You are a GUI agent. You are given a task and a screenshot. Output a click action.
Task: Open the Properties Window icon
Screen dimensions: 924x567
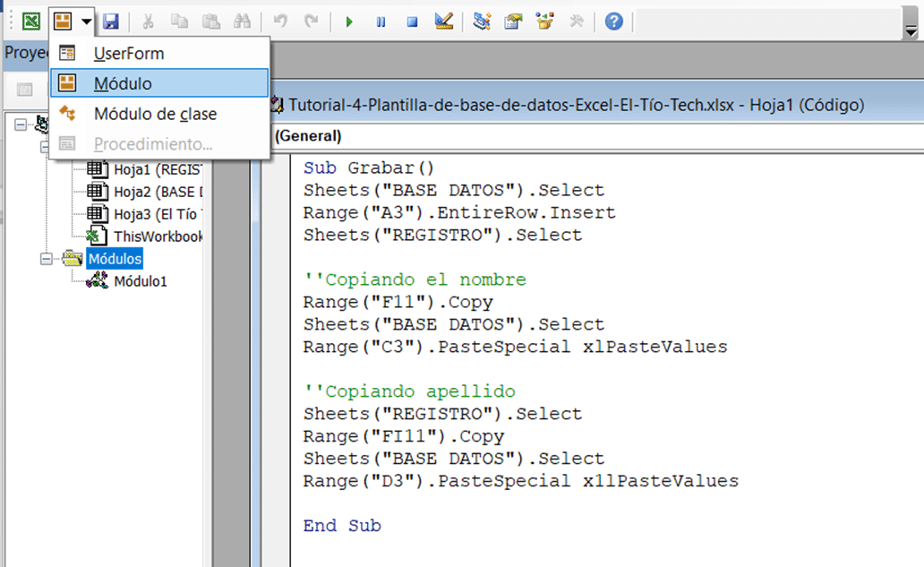513,21
